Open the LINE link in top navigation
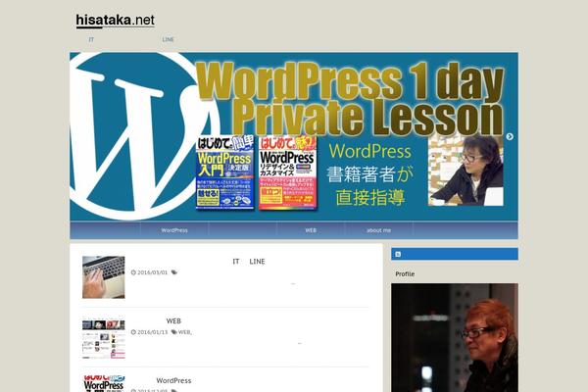588x392 pixels. click(168, 39)
